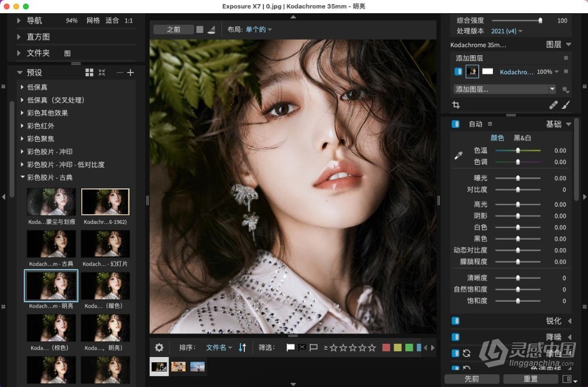Viewport: 588px width, 387px height.
Task: Select the spot heal bandage tool
Action: (x=553, y=105)
